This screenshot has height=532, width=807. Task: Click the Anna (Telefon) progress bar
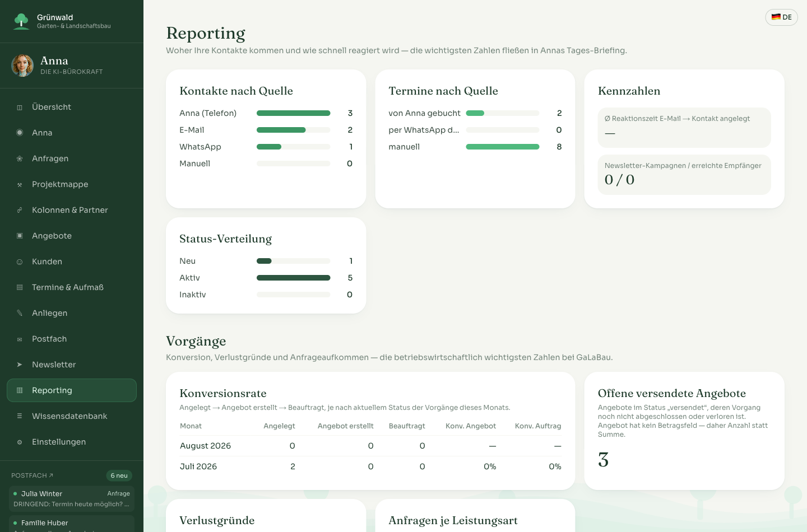click(294, 113)
